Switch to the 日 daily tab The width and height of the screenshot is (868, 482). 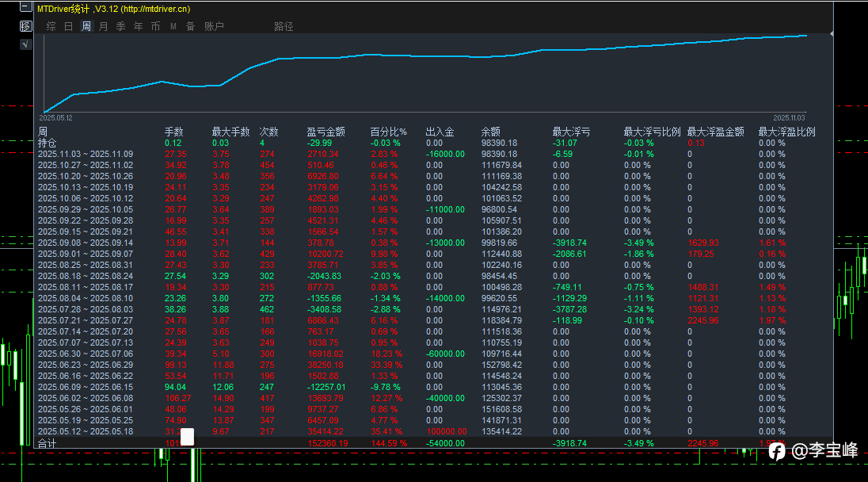[69, 26]
